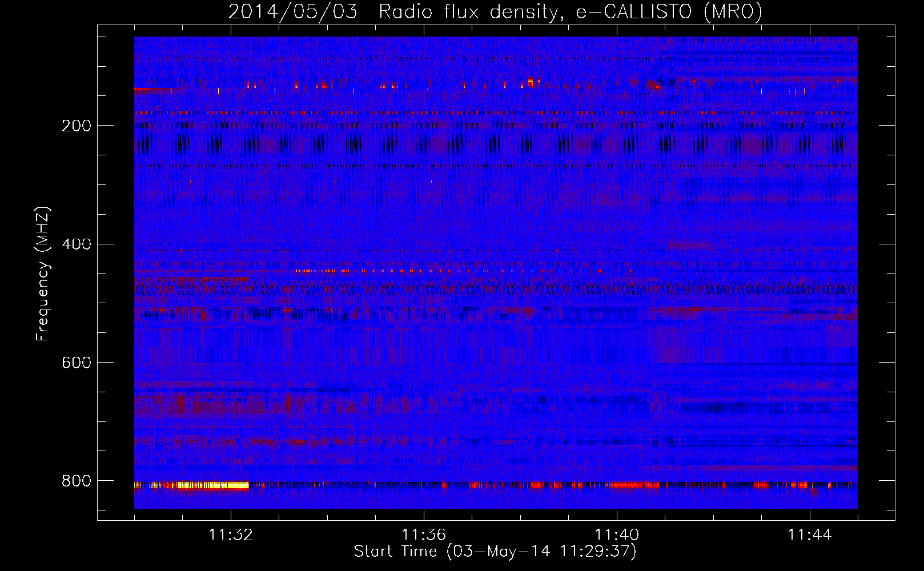This screenshot has height=571, width=924.
Task: Click the 11:44 time tick label
Action: 810,535
